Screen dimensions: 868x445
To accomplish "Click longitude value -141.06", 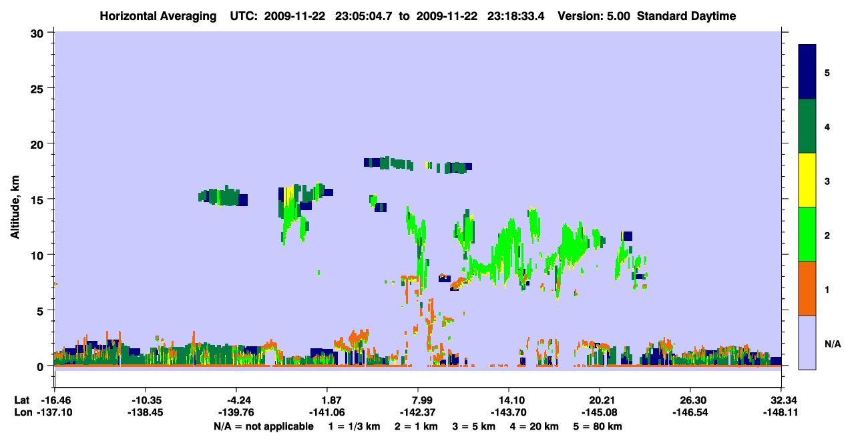I will click(x=327, y=413).
